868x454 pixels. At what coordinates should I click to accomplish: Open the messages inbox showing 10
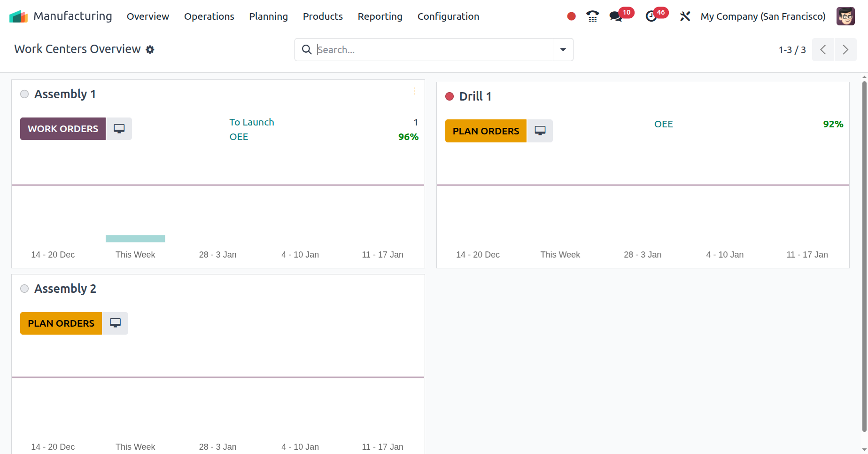coord(615,16)
